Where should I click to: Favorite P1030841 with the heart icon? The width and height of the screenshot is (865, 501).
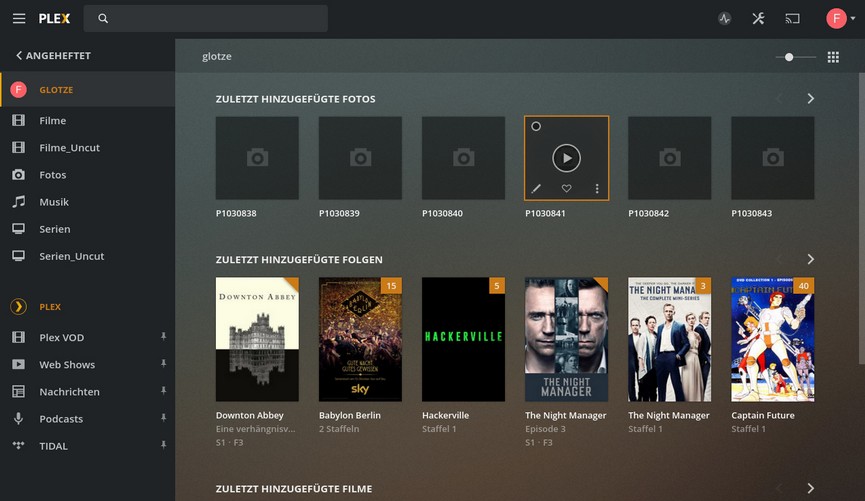[567, 189]
